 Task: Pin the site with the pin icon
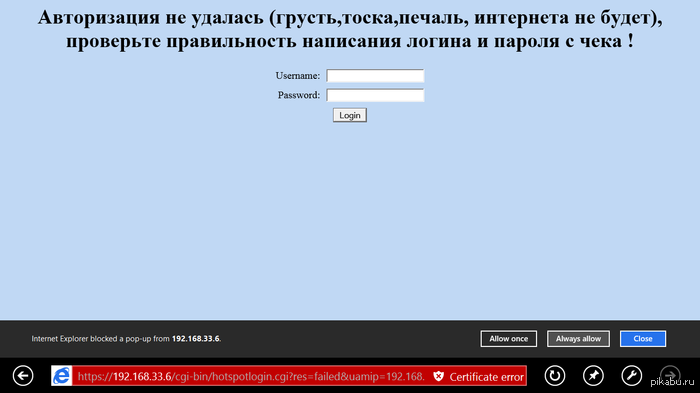point(593,376)
